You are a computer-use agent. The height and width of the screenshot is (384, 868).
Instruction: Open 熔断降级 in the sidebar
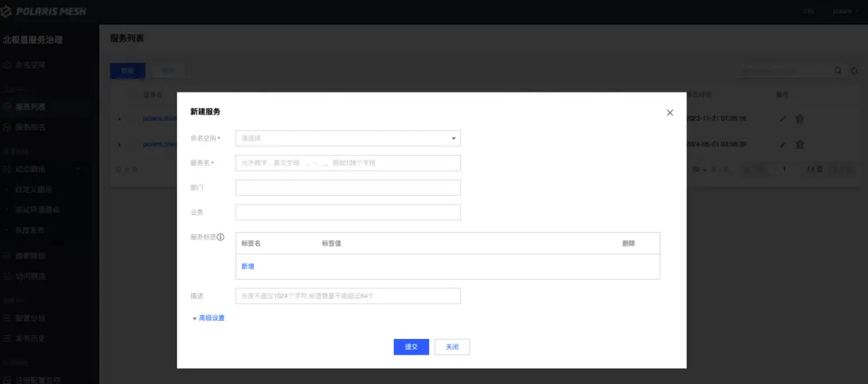tap(31, 256)
